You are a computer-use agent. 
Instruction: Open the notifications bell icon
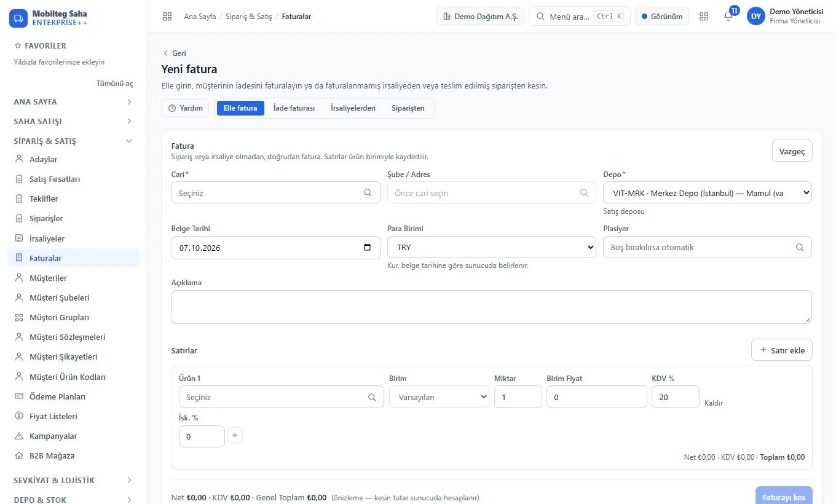728,17
